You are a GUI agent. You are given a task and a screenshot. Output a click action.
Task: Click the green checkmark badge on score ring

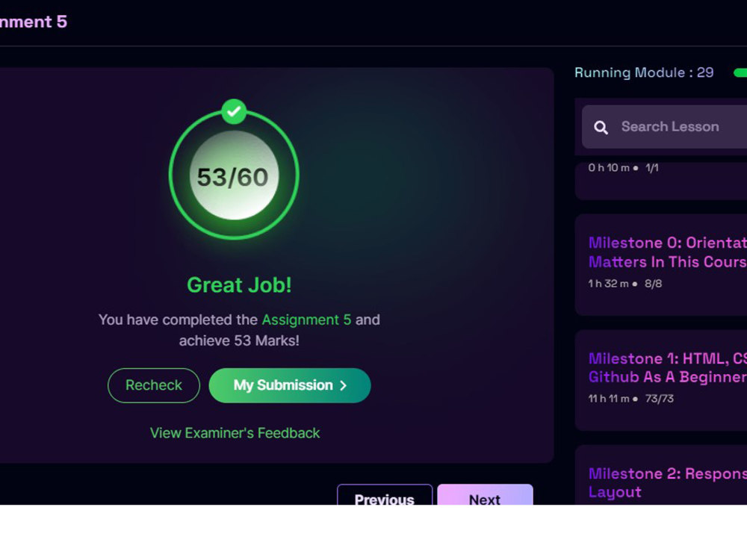coord(233,111)
